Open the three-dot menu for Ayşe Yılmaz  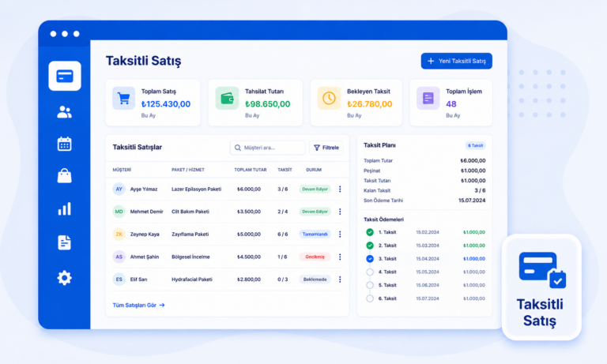pos(340,190)
